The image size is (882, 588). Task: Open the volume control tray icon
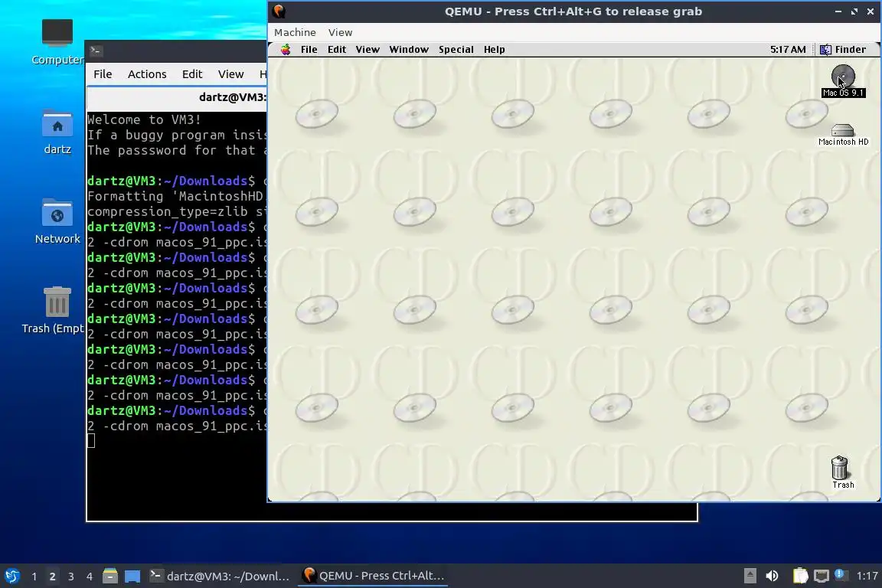tap(772, 577)
